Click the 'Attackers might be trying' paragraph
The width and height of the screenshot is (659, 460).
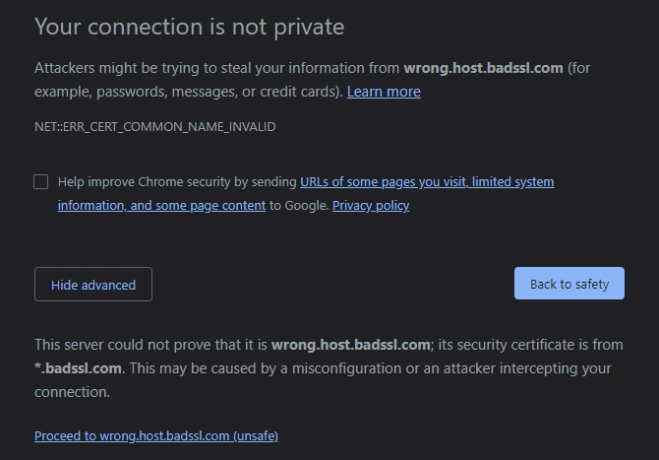(312, 80)
